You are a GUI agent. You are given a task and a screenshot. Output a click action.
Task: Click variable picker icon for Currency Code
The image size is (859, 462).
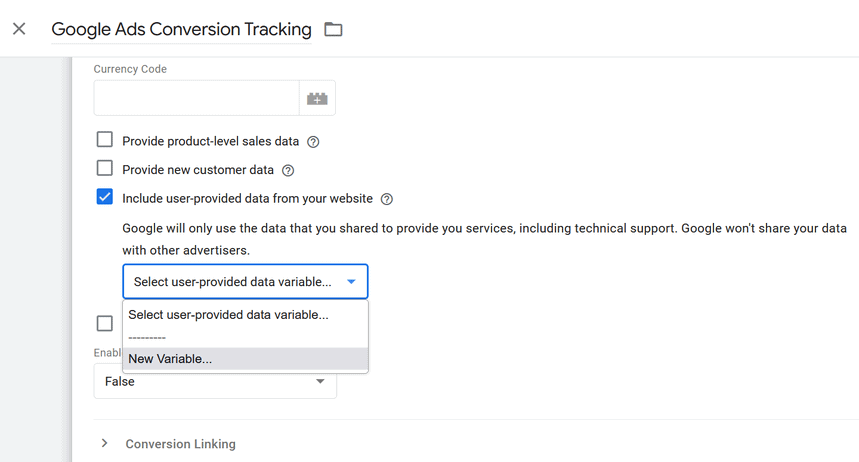[x=317, y=98]
